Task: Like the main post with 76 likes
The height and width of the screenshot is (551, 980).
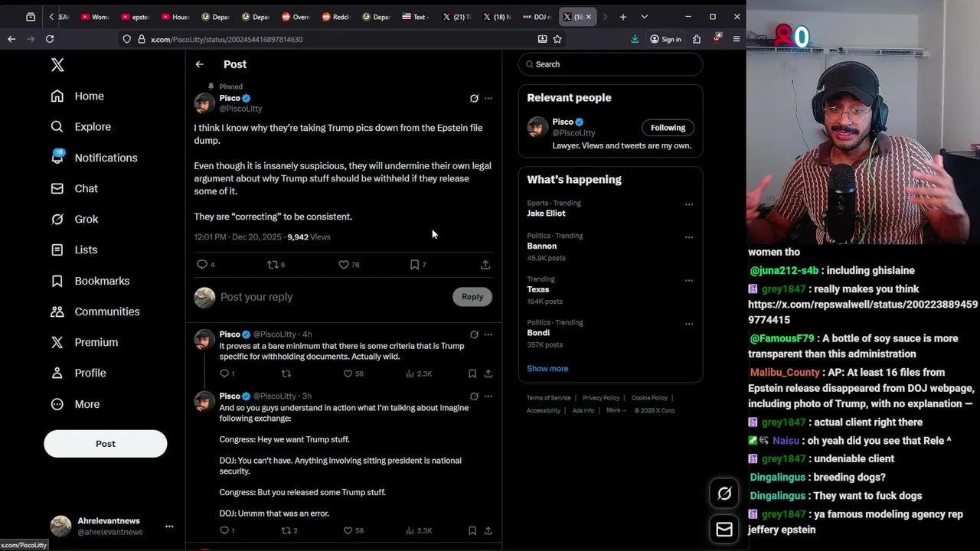Action: click(x=349, y=265)
